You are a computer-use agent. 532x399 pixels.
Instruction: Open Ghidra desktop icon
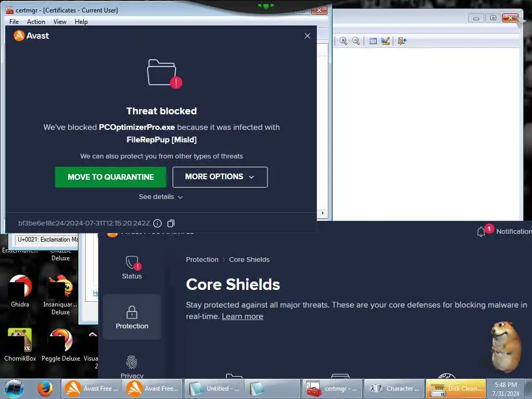20,291
